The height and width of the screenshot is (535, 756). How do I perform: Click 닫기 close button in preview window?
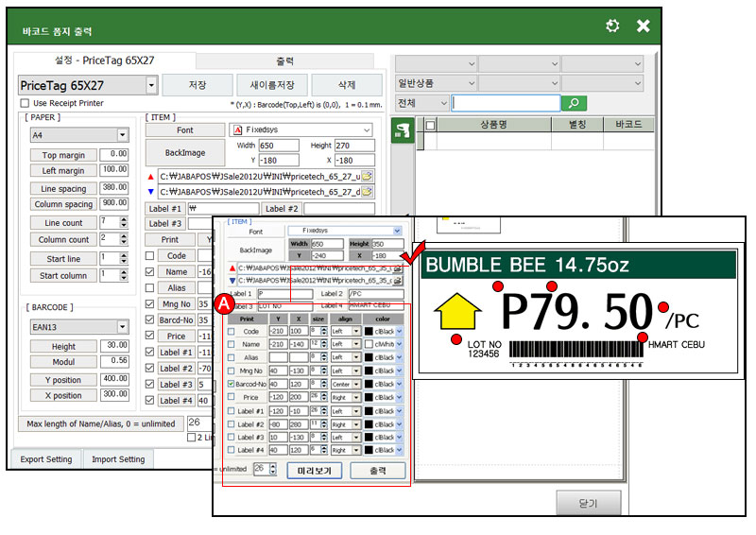coord(588,504)
